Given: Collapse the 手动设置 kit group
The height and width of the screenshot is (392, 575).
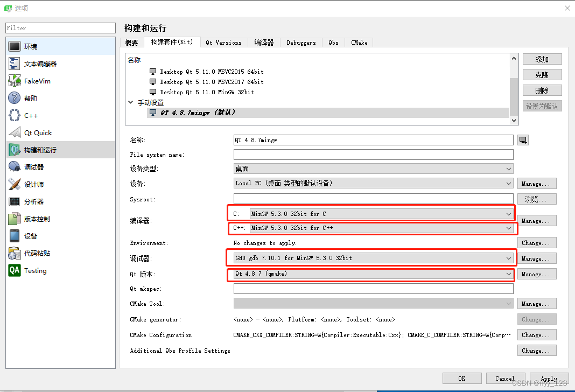Looking at the screenshot, I should pos(130,102).
